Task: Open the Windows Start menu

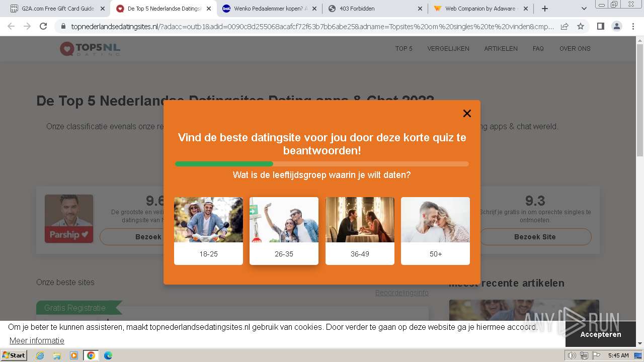Action: 14,355
